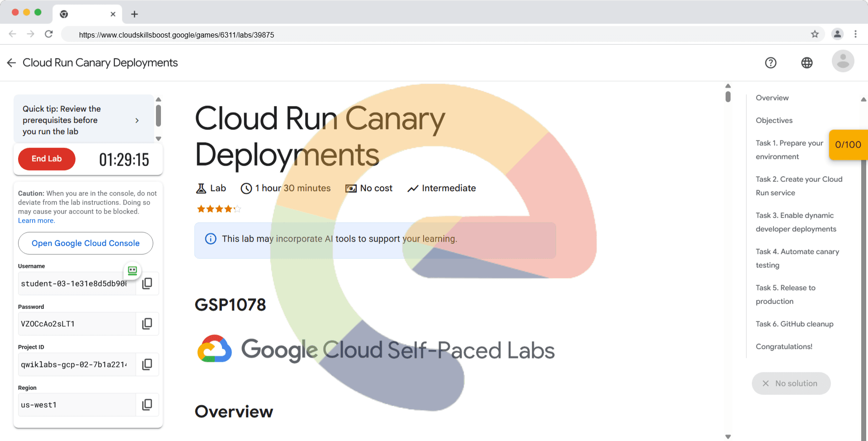Click the Password field
868x441 pixels.
point(77,324)
